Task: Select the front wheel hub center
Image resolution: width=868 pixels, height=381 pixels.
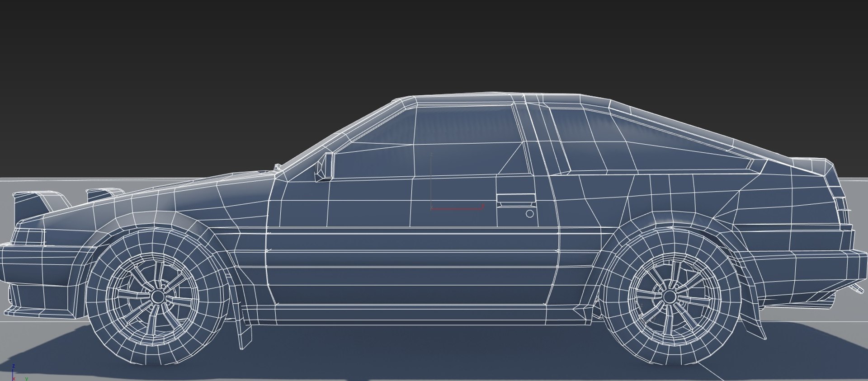Action: (x=157, y=296)
